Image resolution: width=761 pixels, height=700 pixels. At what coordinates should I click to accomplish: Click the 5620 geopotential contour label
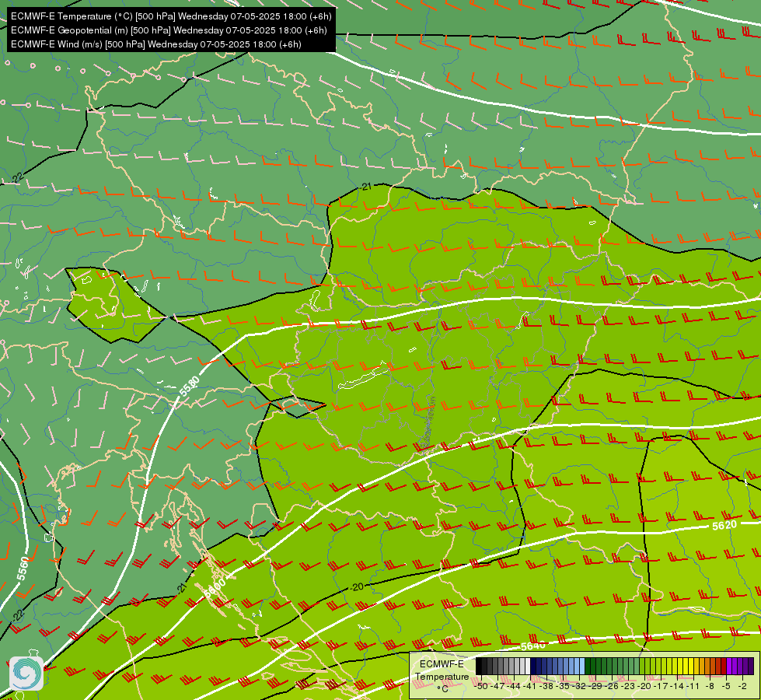coord(724,525)
